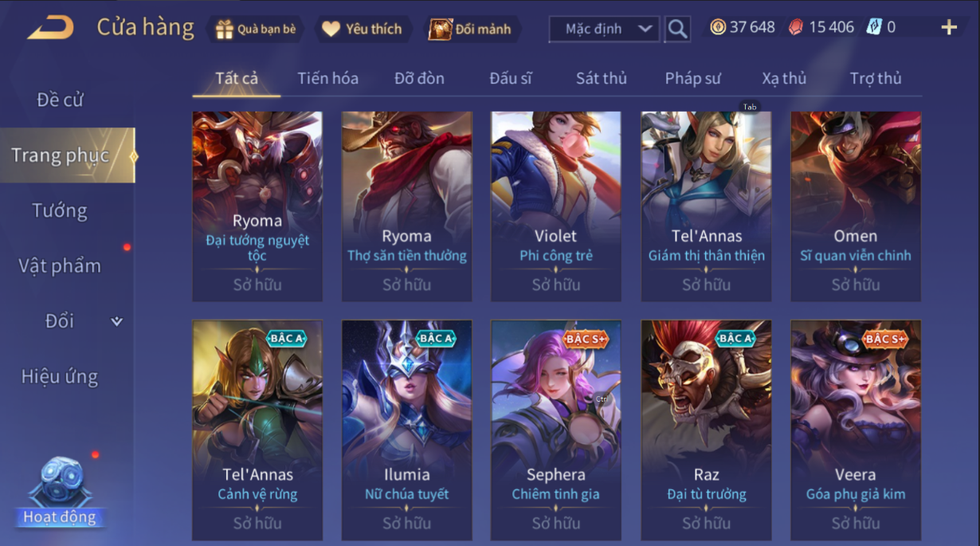The image size is (980, 546).
Task: Select the Sephera Chiêm tinh gia skin
Action: 556,430
